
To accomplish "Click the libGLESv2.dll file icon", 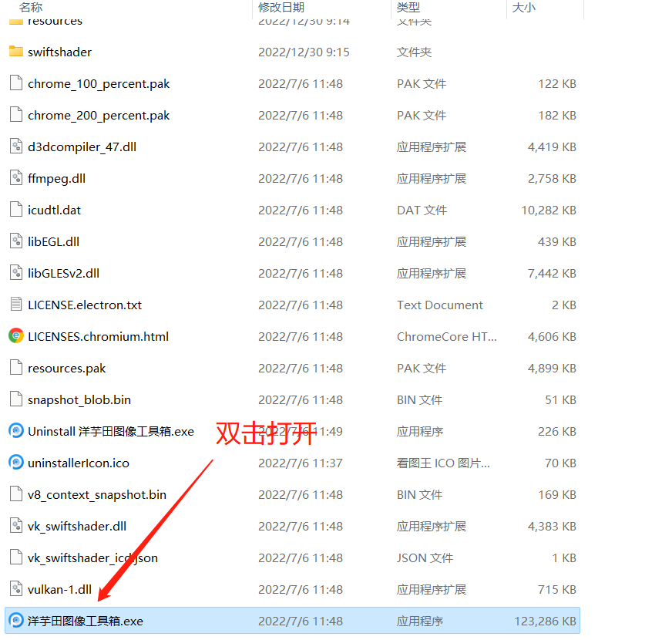I will 16,273.
